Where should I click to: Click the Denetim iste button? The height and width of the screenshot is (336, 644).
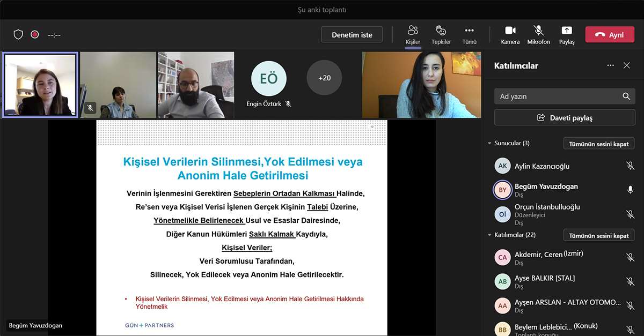352,34
